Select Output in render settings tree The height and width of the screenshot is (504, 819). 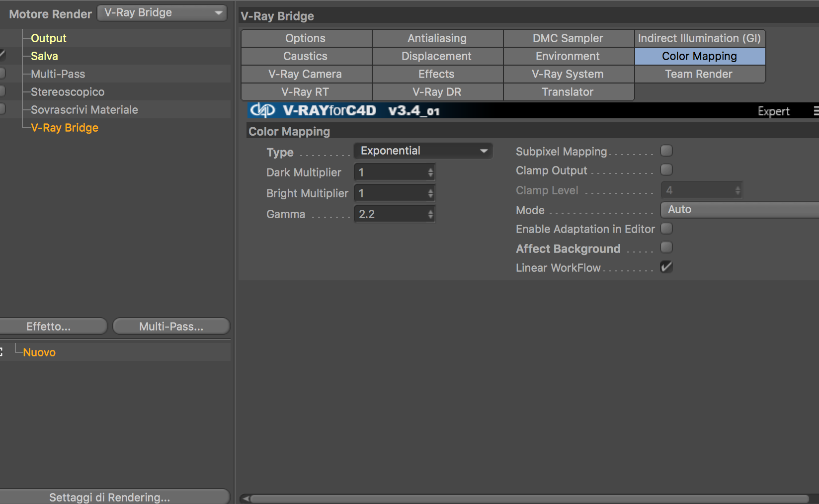click(x=48, y=38)
